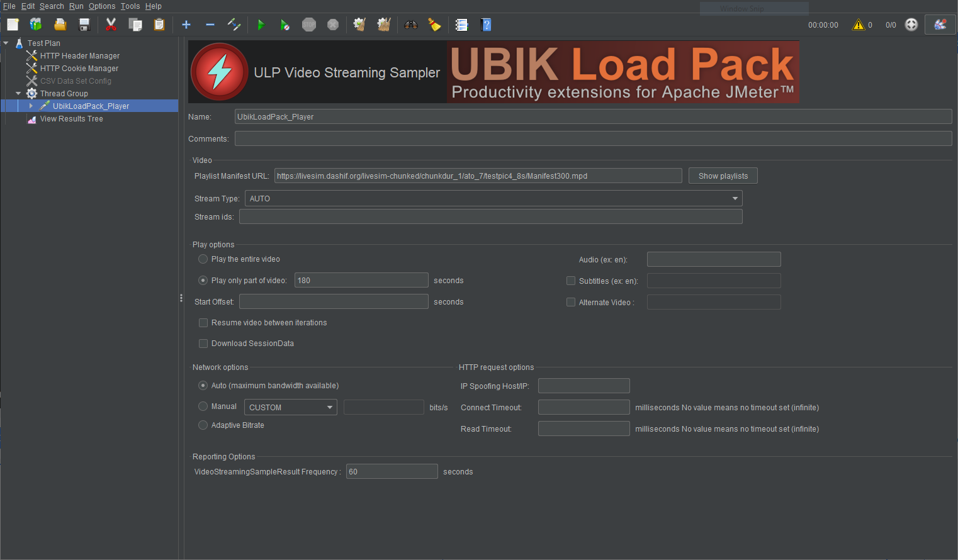958x560 pixels.
Task: Start test with no pauses
Action: click(x=285, y=25)
